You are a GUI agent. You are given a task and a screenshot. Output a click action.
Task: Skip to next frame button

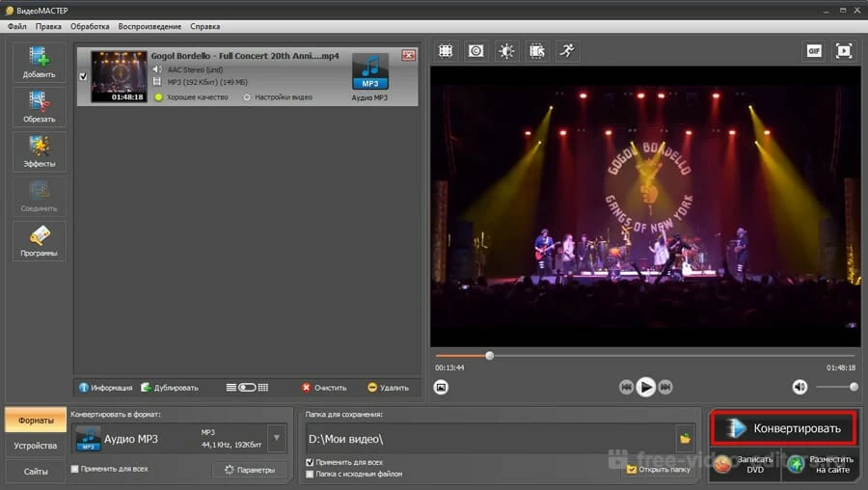tap(665, 387)
